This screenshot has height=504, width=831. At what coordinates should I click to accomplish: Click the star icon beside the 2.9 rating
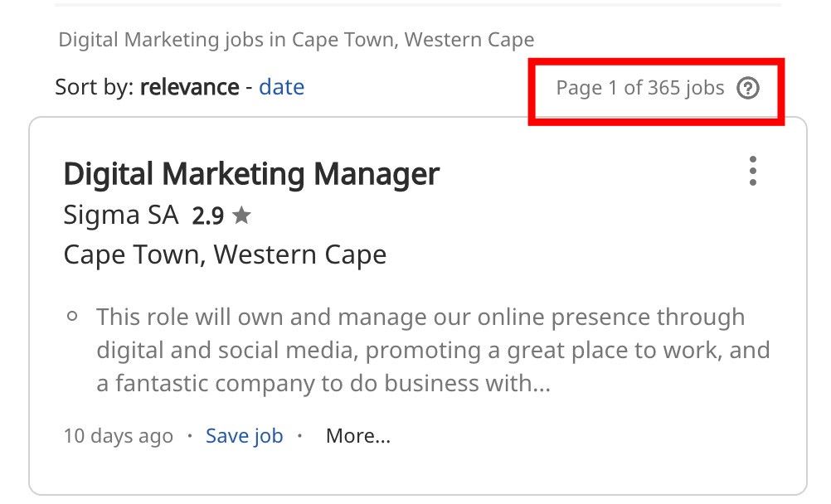click(242, 215)
